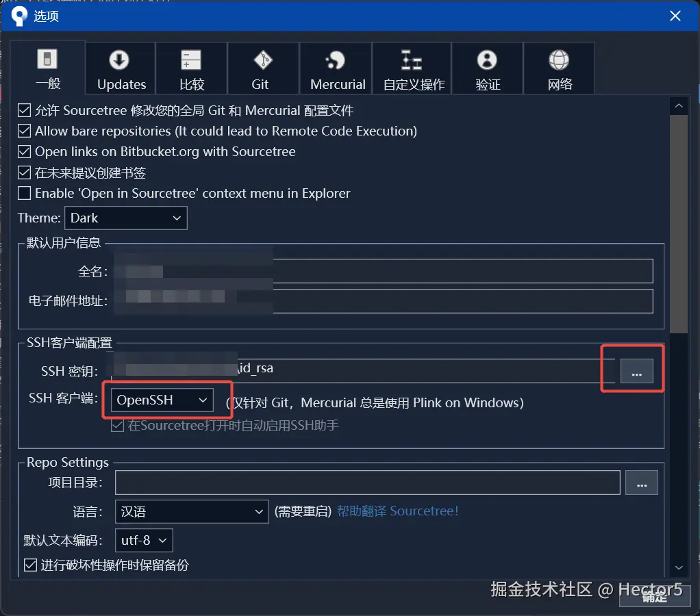
Task: Browse for an SSH key file
Action: (636, 372)
